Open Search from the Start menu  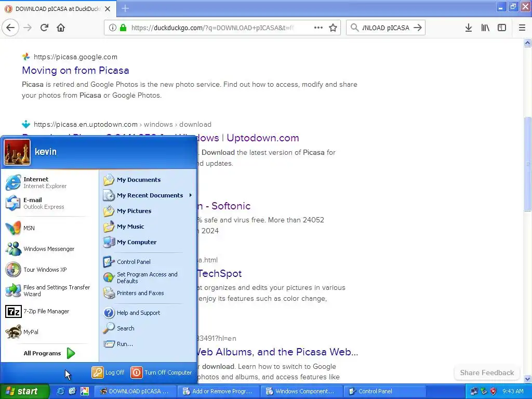(148, 328)
